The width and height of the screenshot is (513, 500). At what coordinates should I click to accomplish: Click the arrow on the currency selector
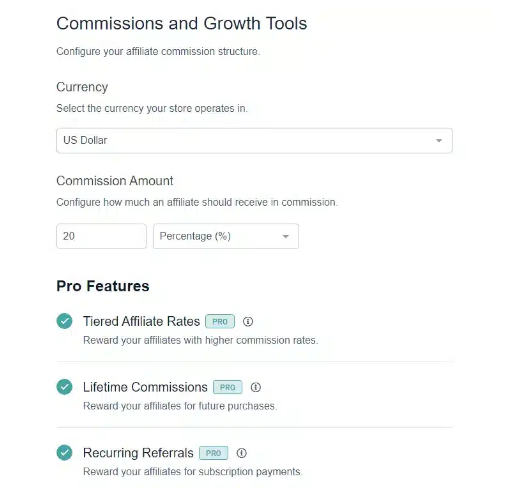coord(439,141)
